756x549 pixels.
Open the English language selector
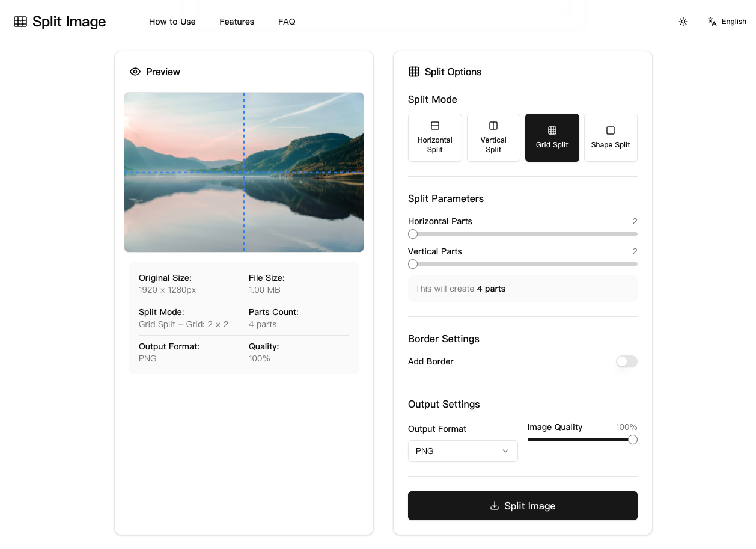727,22
